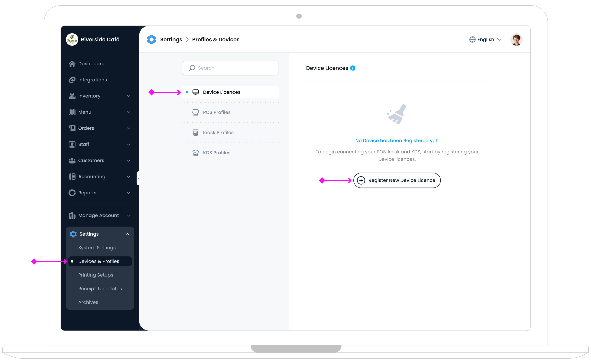The image size is (591, 364).
Task: Collapse the sidebar with the arrow handle
Action: [x=138, y=178]
